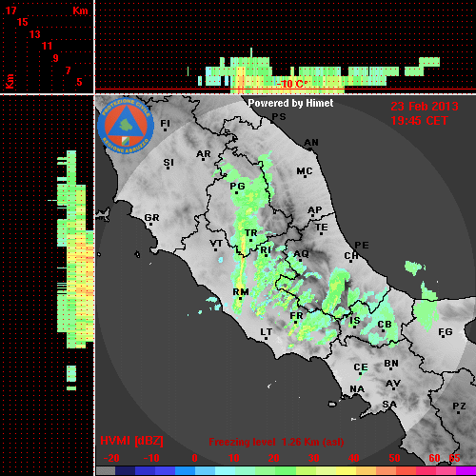Pick the 40 dBZ yellow scale color

pyautogui.click(x=346, y=470)
